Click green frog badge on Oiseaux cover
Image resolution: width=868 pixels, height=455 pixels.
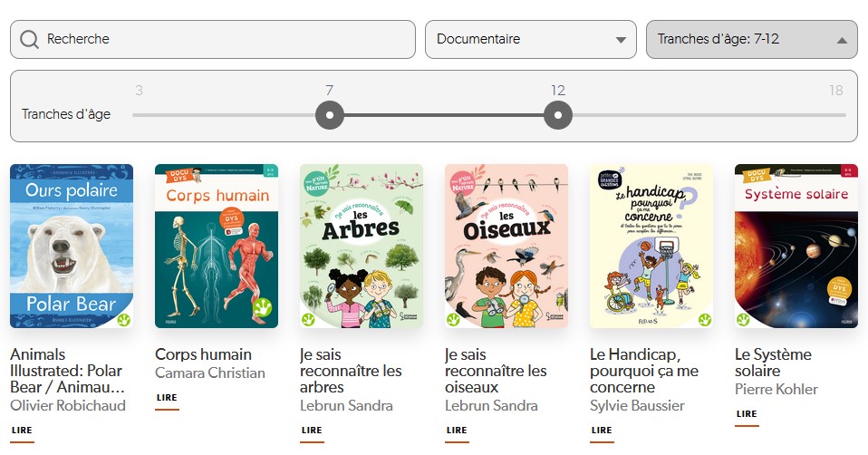coord(453,319)
